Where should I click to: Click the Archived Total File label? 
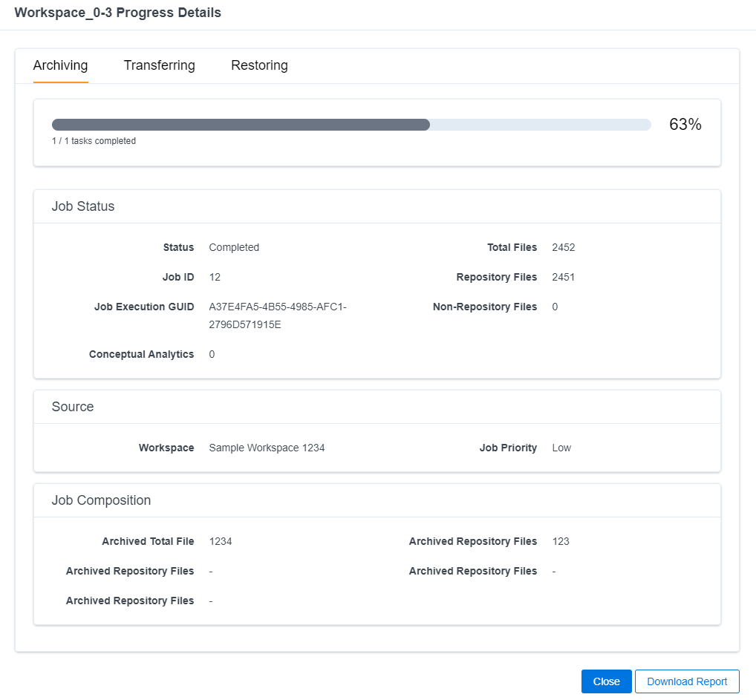click(x=148, y=541)
